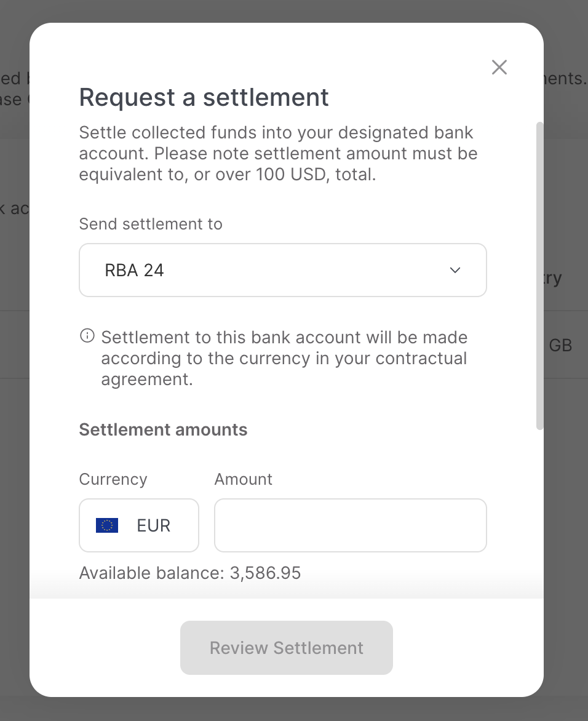The image size is (588, 721).
Task: Click the info icon beside settlement note
Action: (87, 336)
